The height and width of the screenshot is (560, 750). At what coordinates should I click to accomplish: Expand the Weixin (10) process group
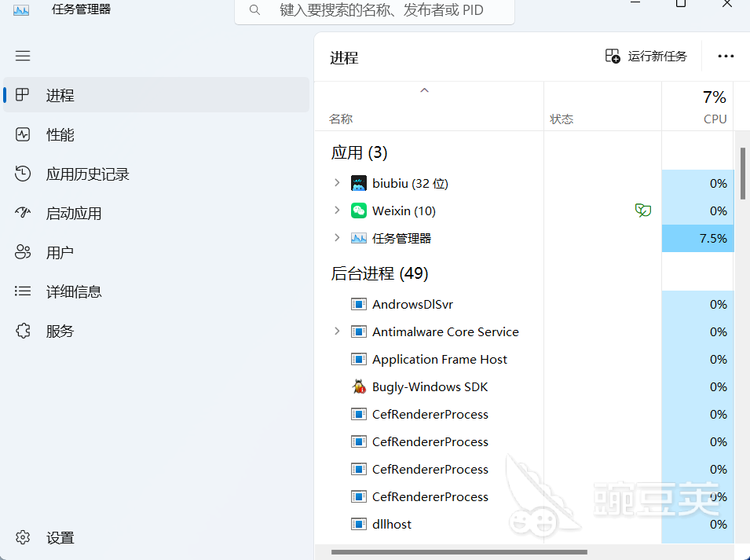pyautogui.click(x=337, y=210)
